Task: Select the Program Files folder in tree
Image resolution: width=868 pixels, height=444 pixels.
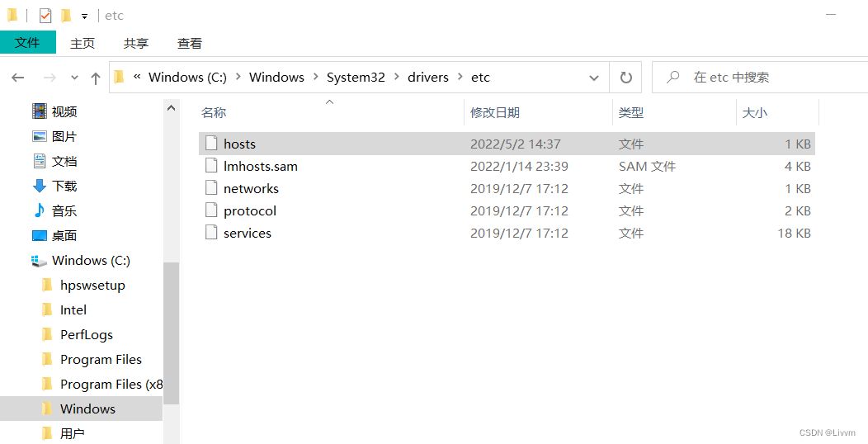Action: click(x=101, y=359)
